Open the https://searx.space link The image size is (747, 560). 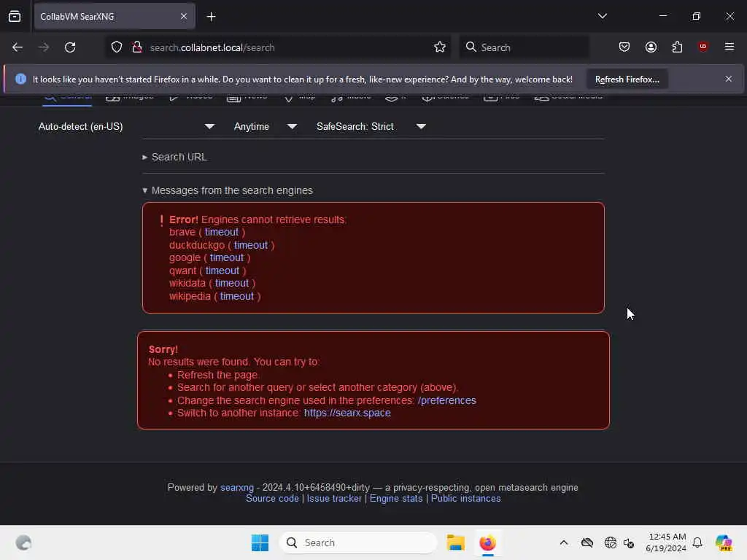pos(347,413)
